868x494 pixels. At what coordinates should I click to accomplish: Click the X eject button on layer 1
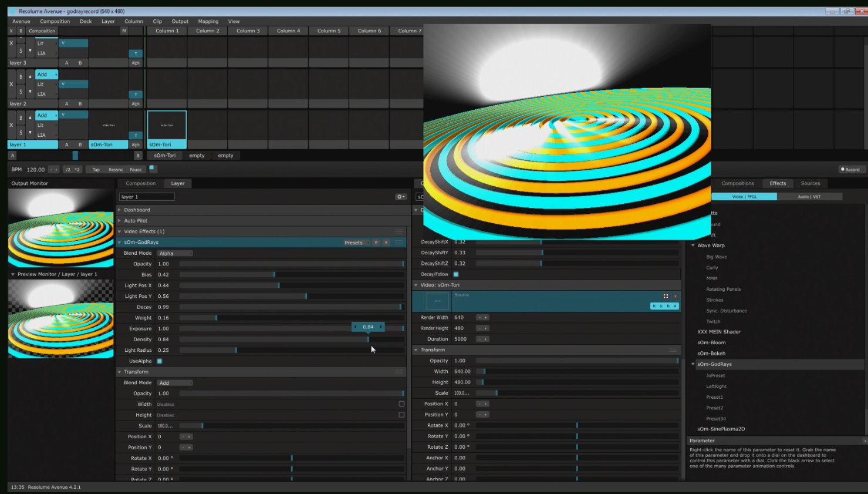pyautogui.click(x=11, y=125)
